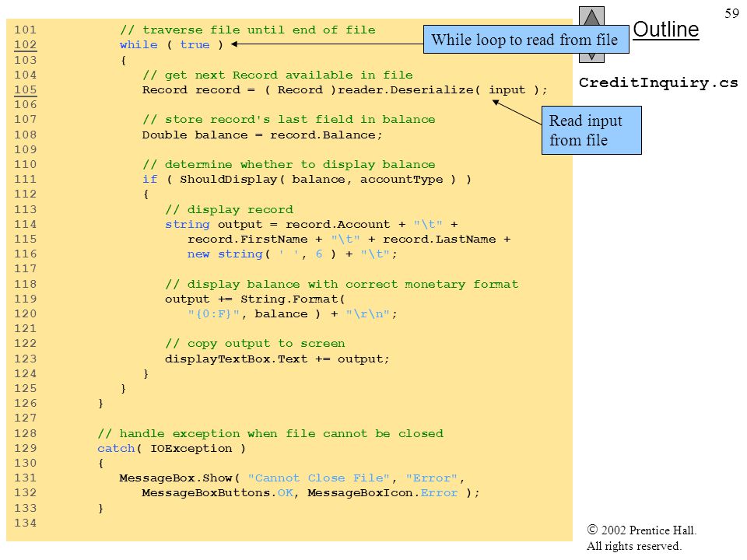Viewport: 747px width, 560px height.
Task: Click line number 101
Action: (25, 30)
